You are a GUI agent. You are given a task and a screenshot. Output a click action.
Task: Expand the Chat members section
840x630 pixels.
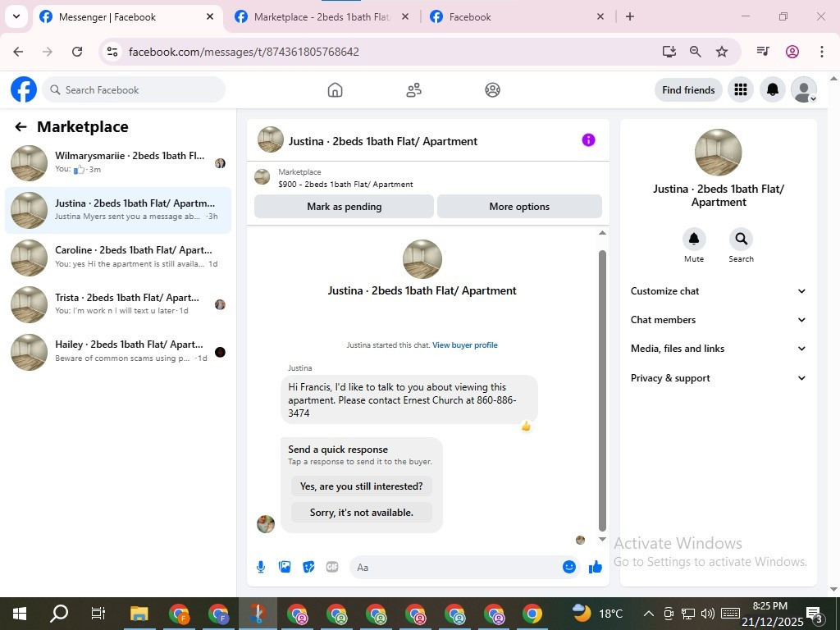tap(719, 320)
